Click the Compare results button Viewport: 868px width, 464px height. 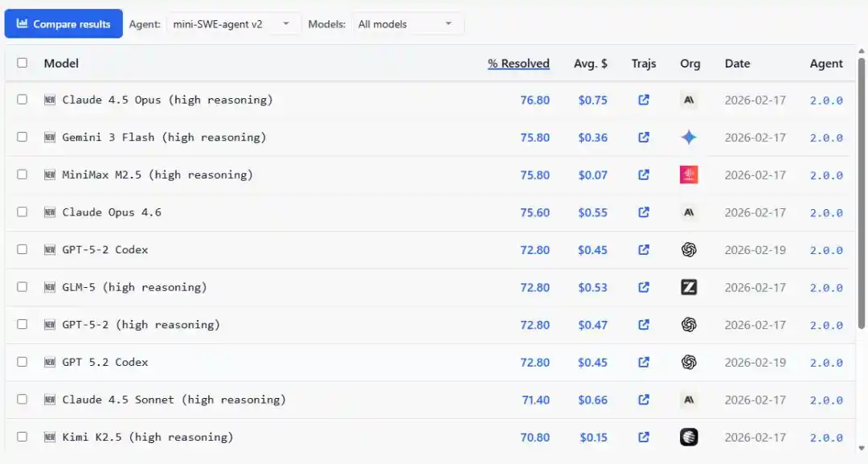tap(63, 24)
